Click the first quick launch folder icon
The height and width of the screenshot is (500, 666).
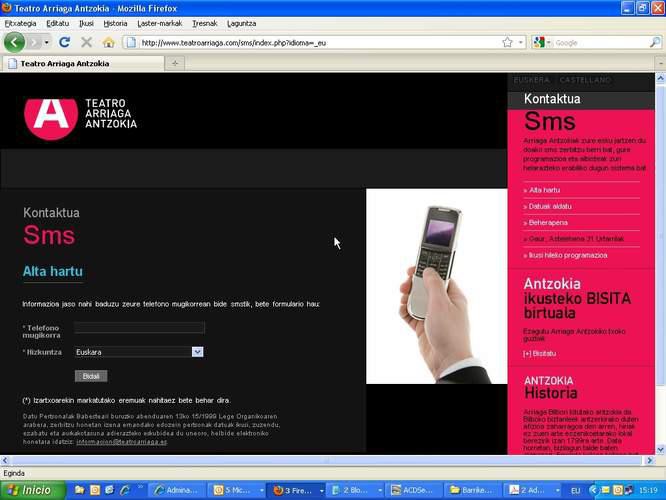click(x=79, y=490)
